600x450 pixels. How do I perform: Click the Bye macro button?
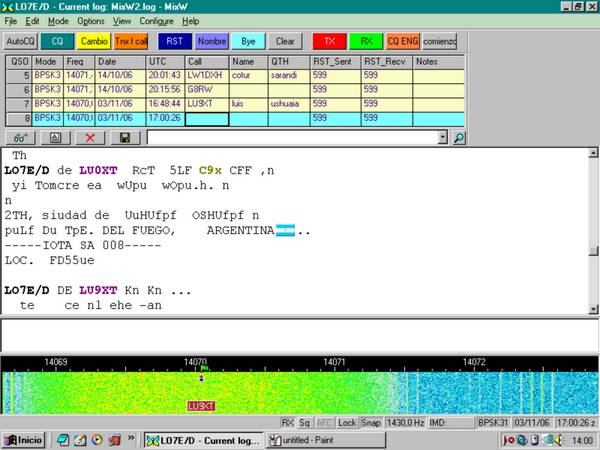click(248, 41)
